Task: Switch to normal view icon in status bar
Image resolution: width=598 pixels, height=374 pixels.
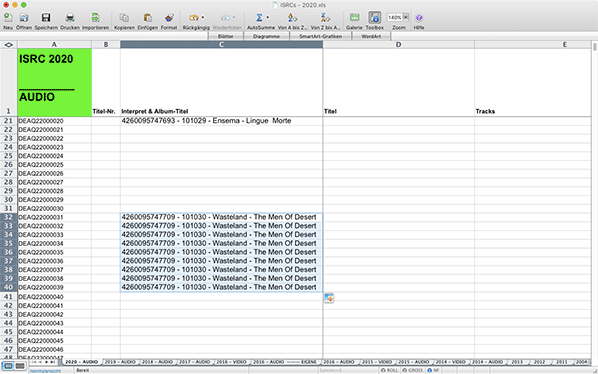Action: [8, 366]
